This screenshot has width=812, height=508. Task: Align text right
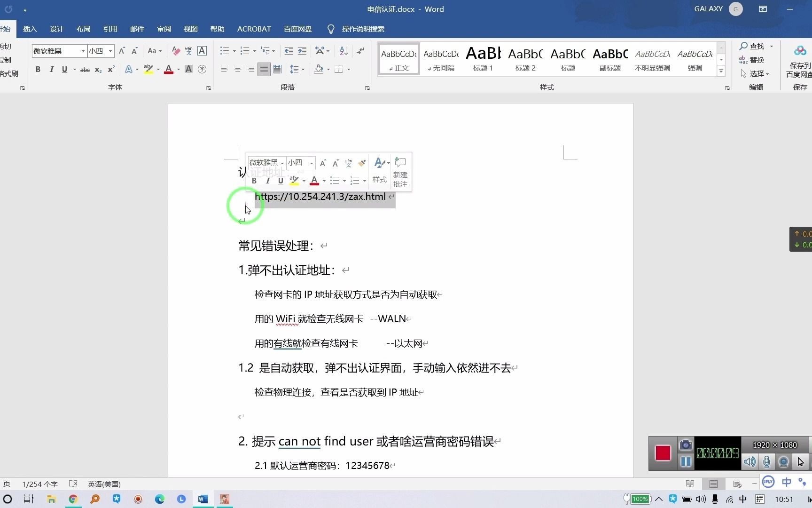pyautogui.click(x=251, y=70)
